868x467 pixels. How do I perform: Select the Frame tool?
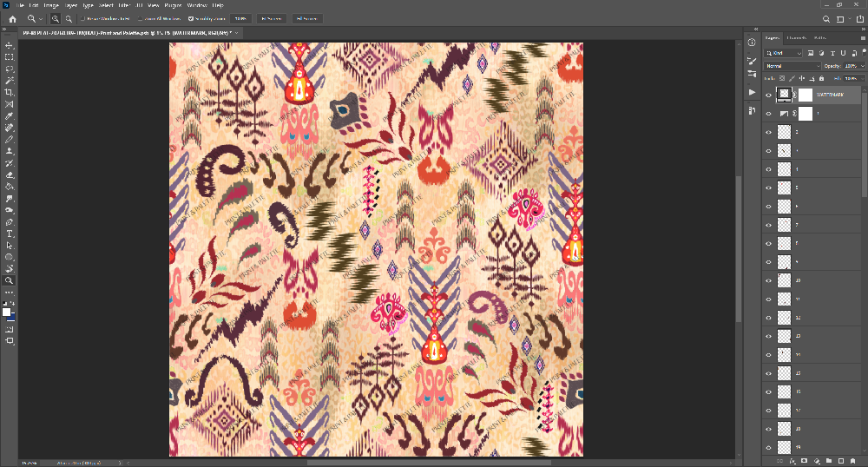10,104
